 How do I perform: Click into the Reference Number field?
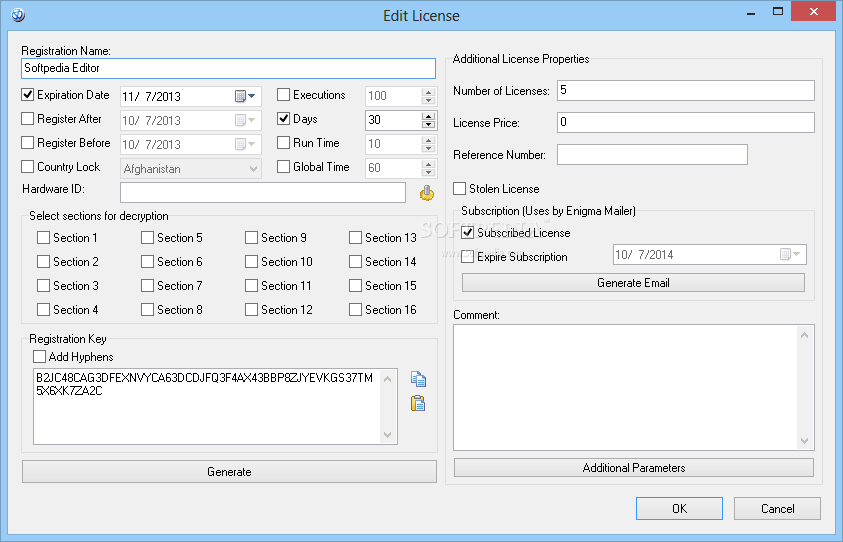click(x=652, y=155)
